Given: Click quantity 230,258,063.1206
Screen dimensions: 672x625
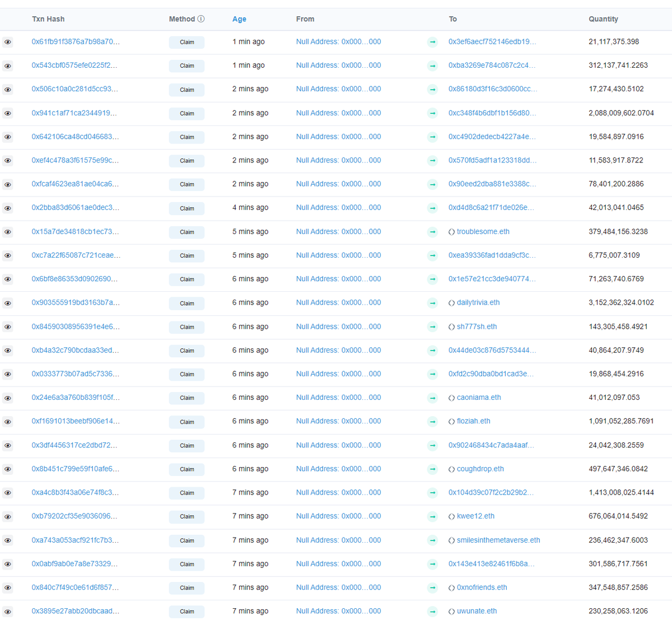Looking at the screenshot, I should click(618, 611).
